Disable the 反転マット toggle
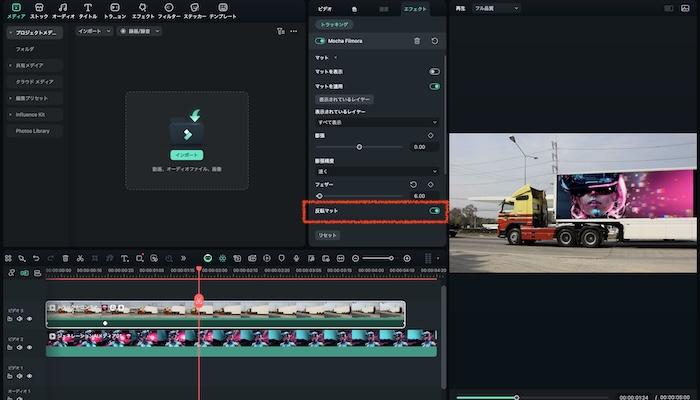 point(435,211)
